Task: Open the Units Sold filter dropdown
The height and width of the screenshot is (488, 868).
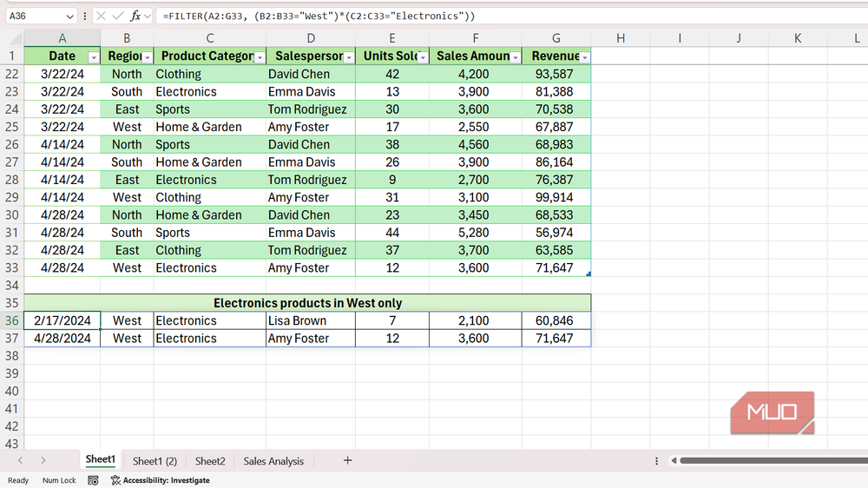Action: (423, 57)
